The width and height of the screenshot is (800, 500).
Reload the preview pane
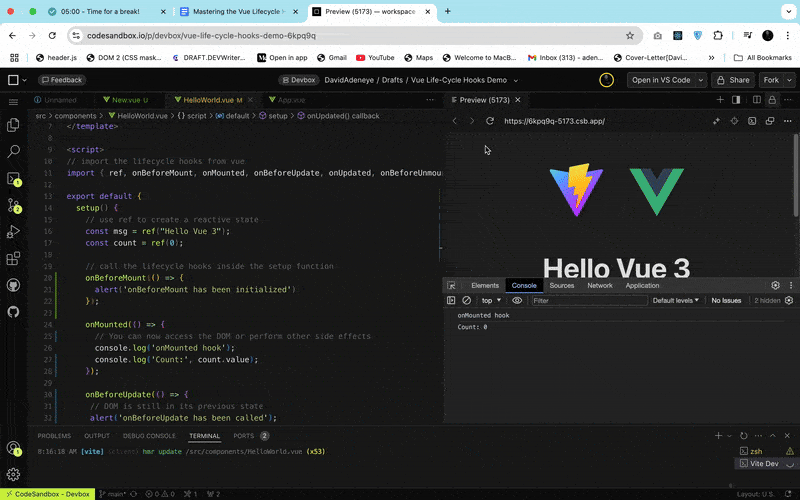pos(490,121)
